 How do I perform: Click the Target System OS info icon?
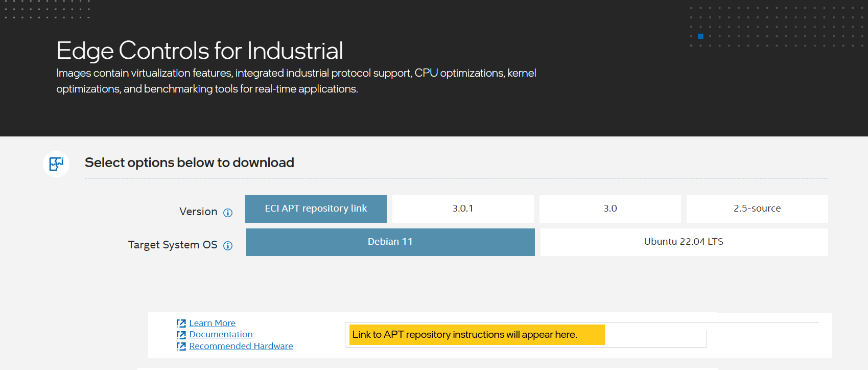[x=228, y=246]
